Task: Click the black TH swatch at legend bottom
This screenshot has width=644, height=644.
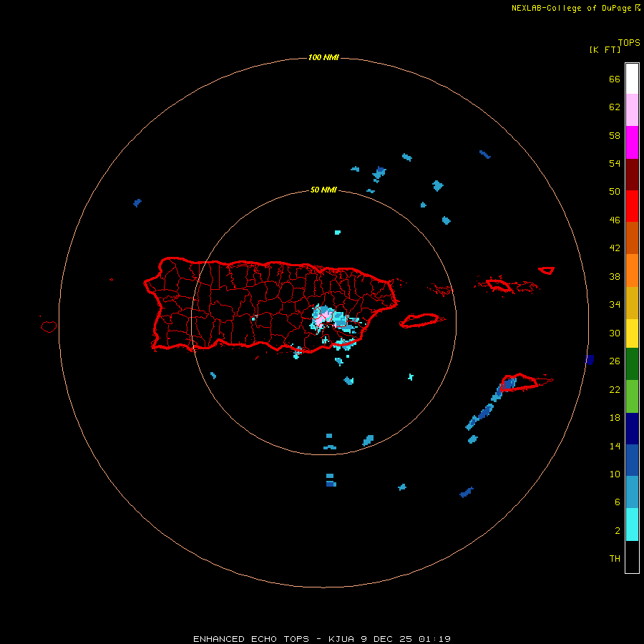Action: (632, 557)
